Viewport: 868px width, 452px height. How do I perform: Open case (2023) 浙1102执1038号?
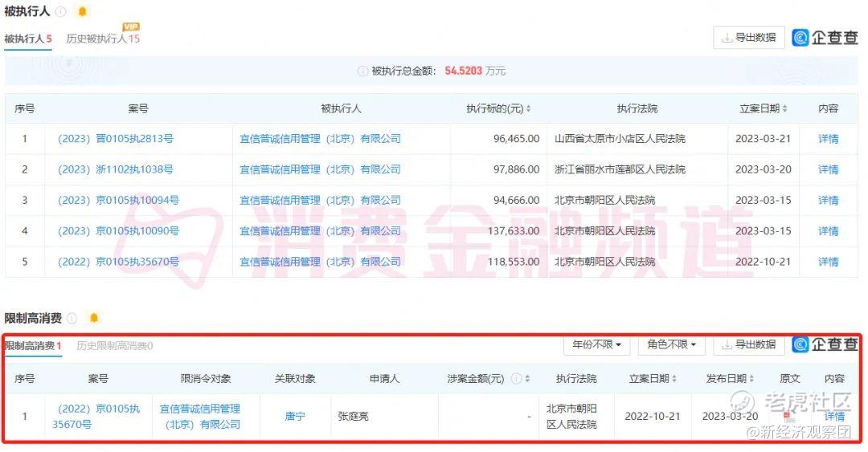click(116, 169)
